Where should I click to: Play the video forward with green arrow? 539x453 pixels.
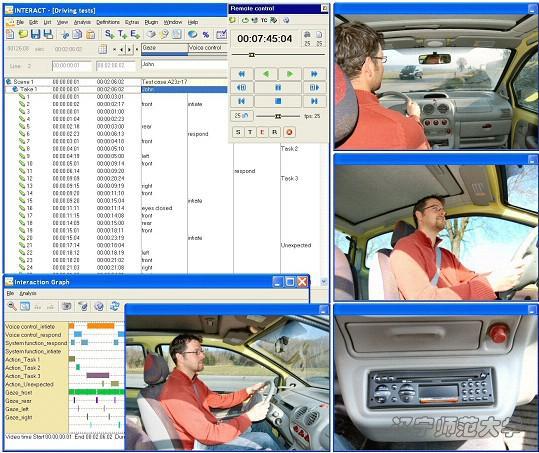click(290, 74)
